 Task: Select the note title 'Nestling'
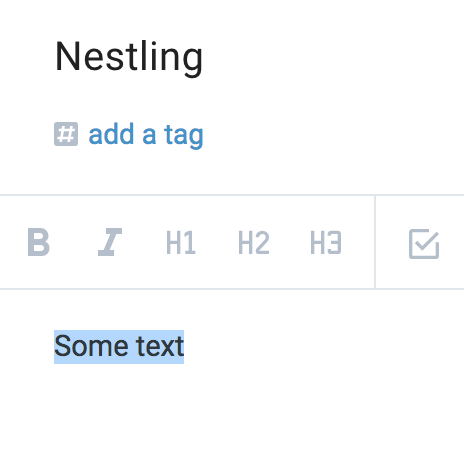(129, 58)
